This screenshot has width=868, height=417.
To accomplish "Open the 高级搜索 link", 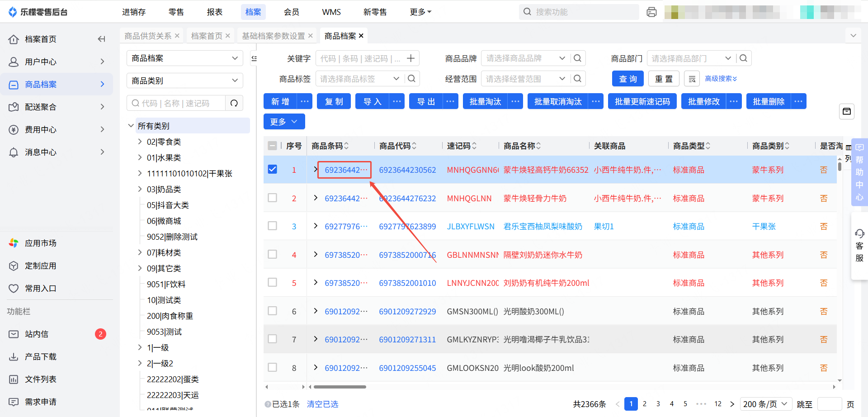I will click(x=721, y=79).
